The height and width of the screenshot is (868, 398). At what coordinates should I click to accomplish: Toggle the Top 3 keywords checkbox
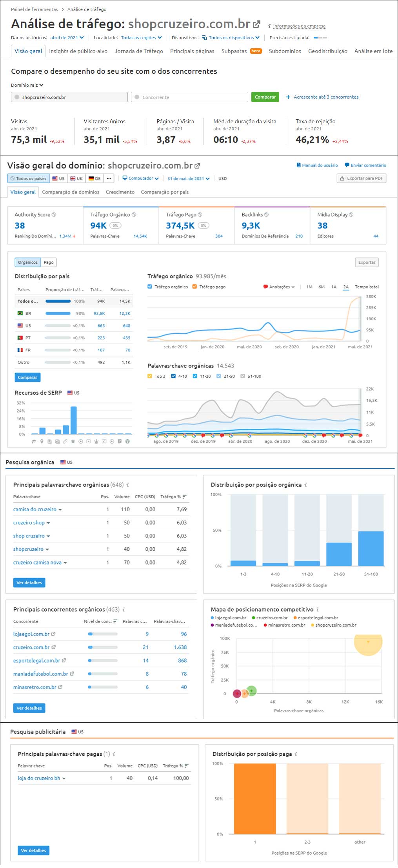pos(150,376)
